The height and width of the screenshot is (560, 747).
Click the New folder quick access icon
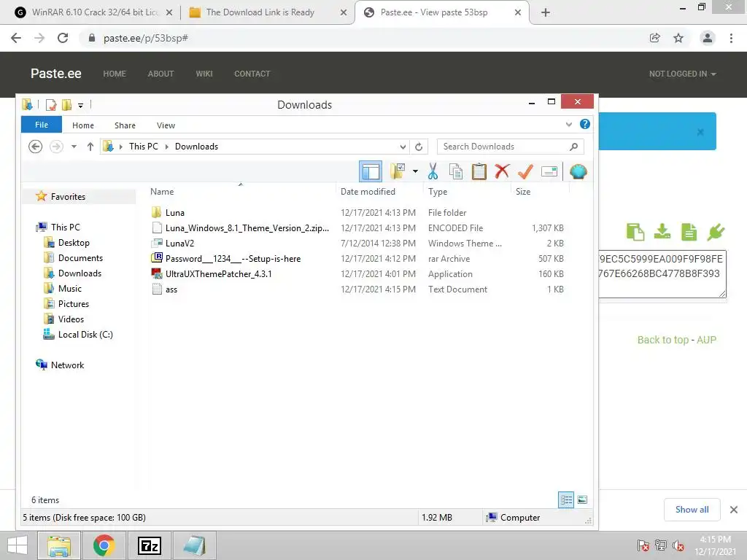(x=66, y=105)
